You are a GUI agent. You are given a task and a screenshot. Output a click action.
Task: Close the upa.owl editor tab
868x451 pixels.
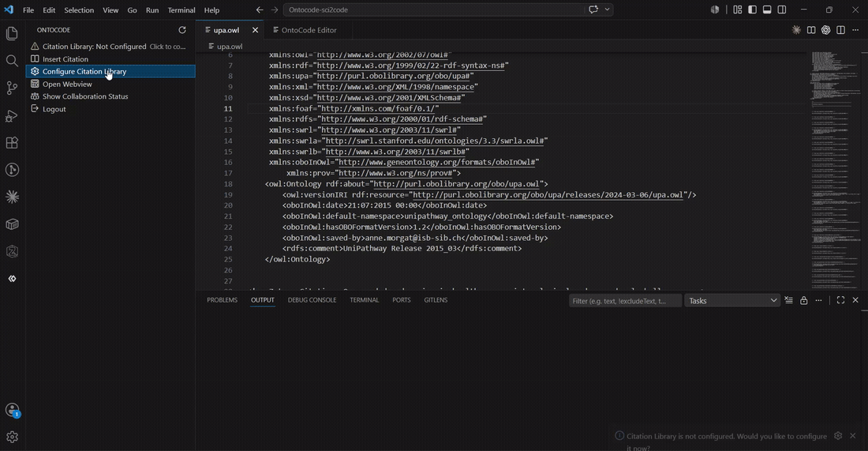tap(255, 30)
